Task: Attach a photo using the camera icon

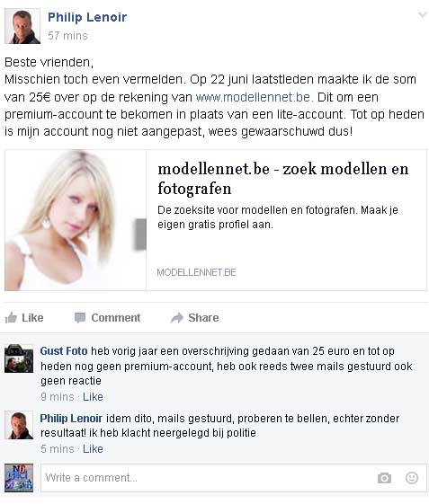Action: pyautogui.click(x=384, y=478)
